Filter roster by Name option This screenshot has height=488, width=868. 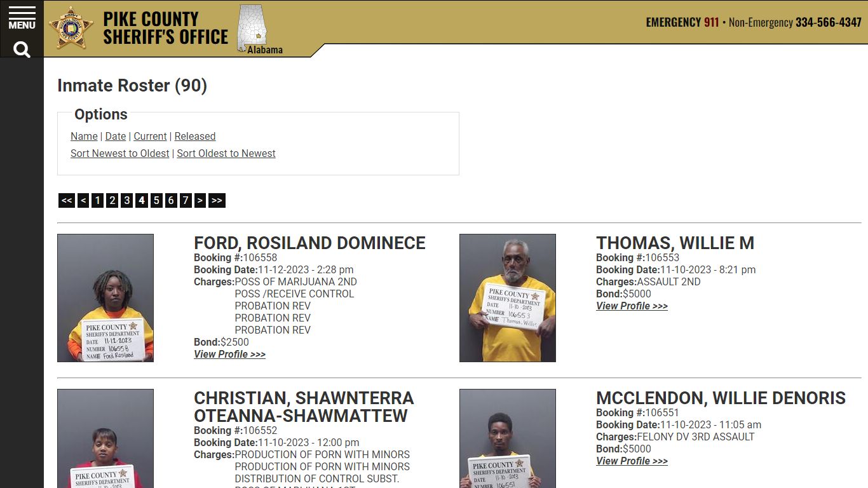(84, 136)
